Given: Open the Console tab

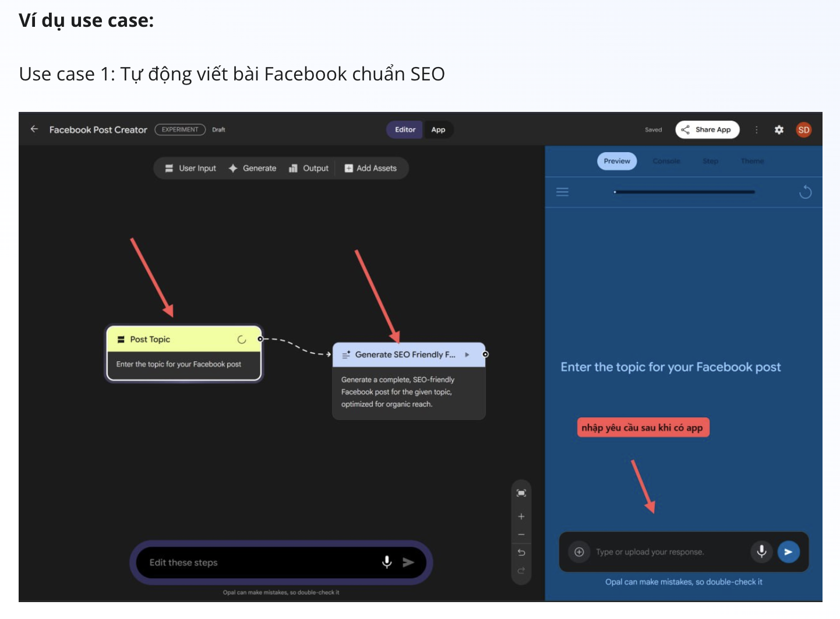Looking at the screenshot, I should [666, 161].
